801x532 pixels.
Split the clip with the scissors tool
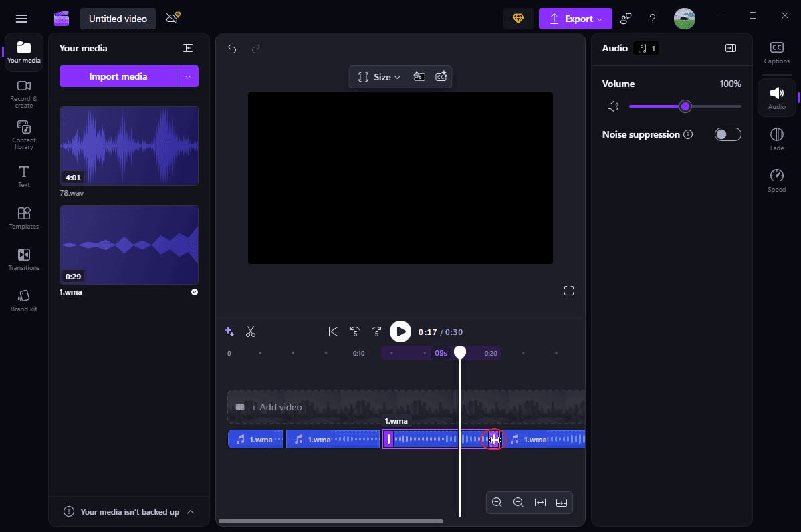tap(251, 331)
